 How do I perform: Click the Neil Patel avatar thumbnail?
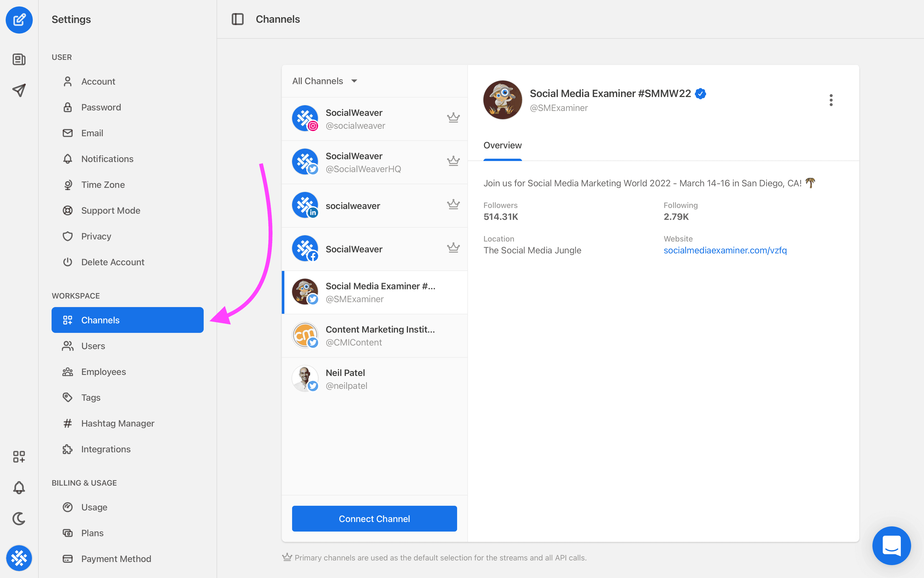click(x=305, y=378)
